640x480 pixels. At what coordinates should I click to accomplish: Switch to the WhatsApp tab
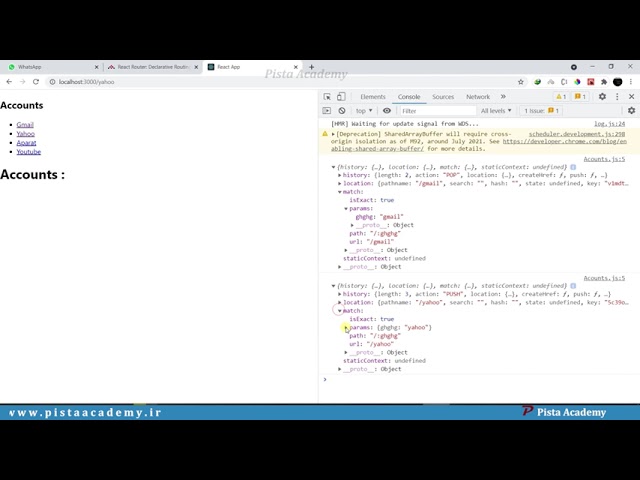(51, 67)
